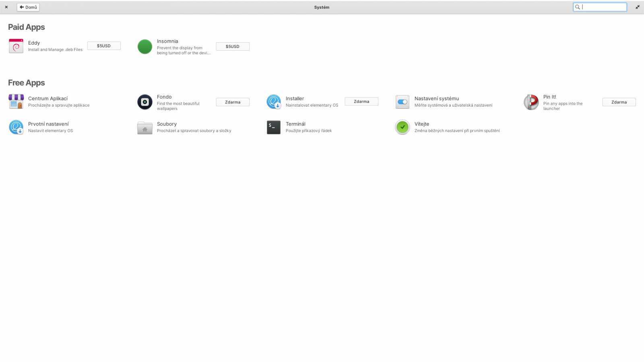
Task: Open the green Insomnia app icon
Action: click(x=145, y=47)
